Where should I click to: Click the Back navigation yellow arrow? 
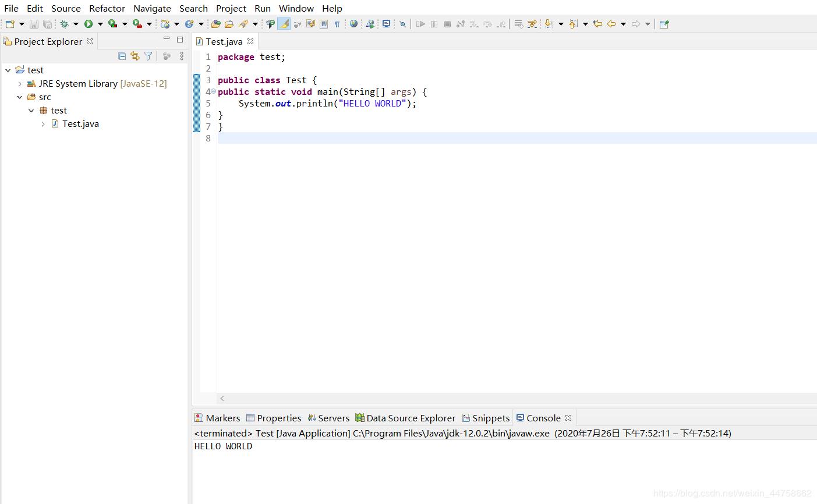[x=611, y=24]
